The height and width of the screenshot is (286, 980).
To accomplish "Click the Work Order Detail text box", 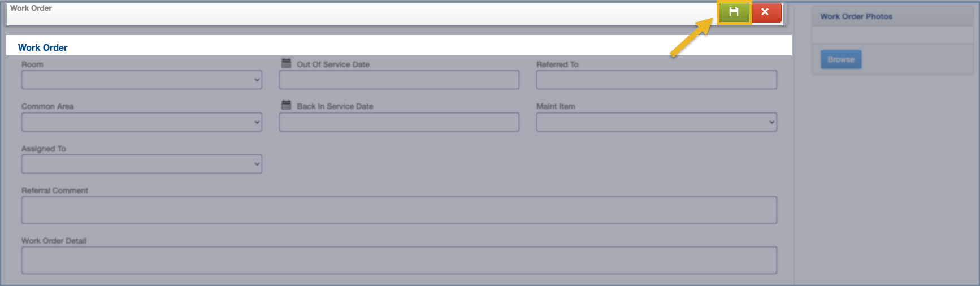I will [x=399, y=261].
